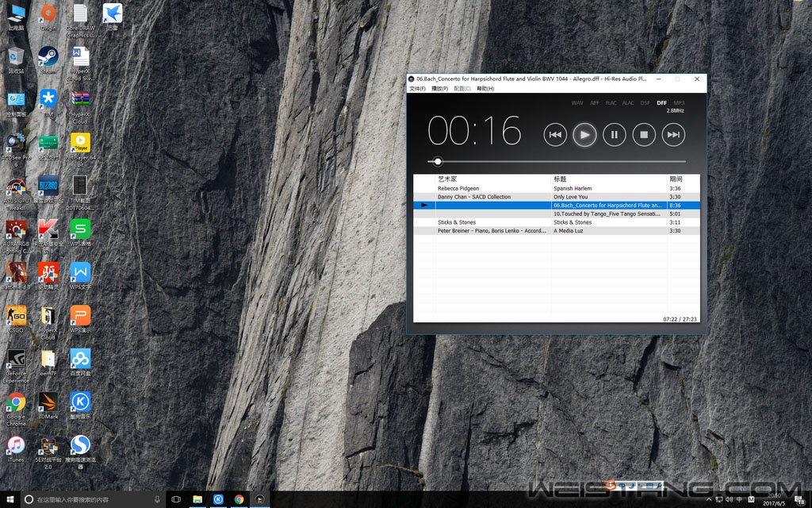This screenshot has width=812, height=508.
Task: Open the WPS文字 blue W icon
Action: tap(80, 275)
